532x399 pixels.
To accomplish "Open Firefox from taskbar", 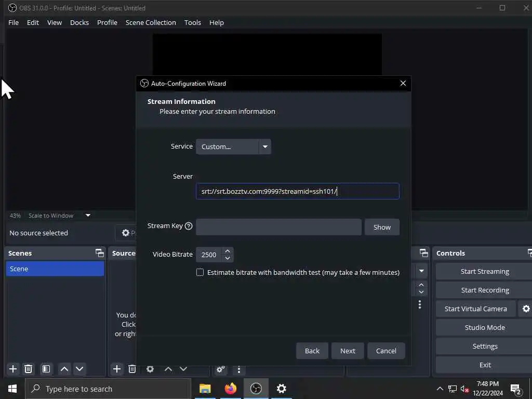I will pyautogui.click(x=231, y=389).
